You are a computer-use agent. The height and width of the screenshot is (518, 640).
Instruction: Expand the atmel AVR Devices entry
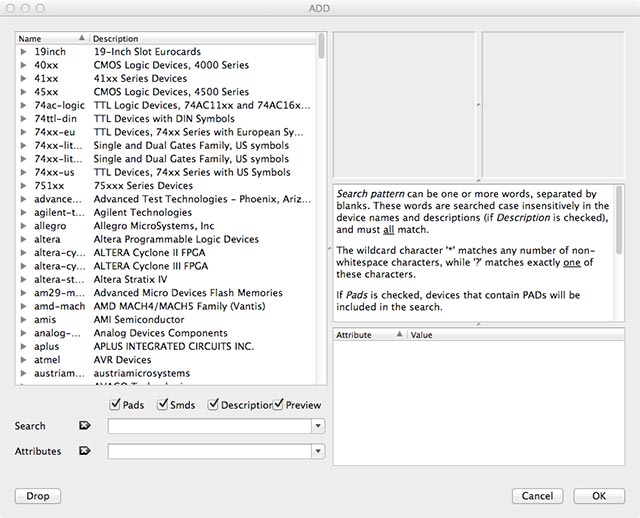pos(24,360)
